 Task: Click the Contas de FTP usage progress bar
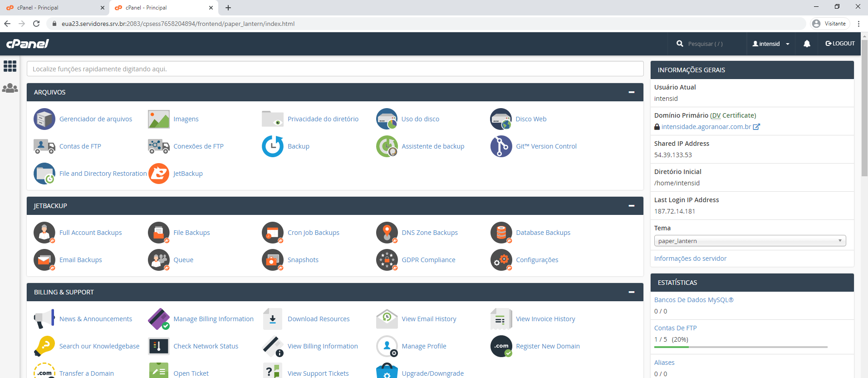(x=741, y=347)
